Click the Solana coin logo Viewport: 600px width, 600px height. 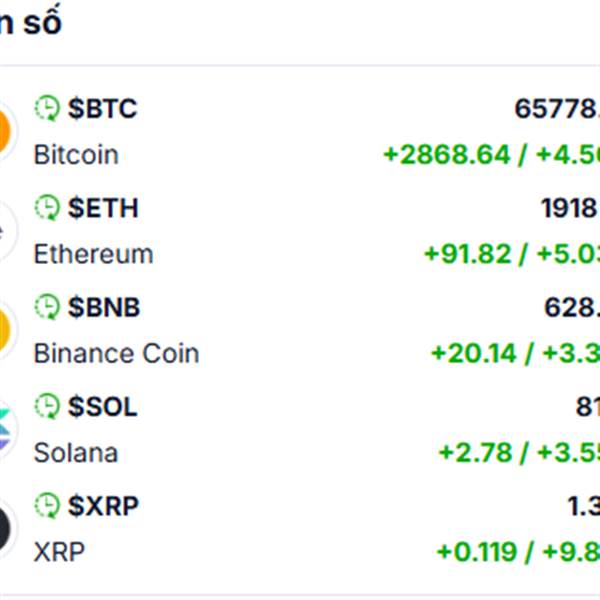tap(4, 429)
